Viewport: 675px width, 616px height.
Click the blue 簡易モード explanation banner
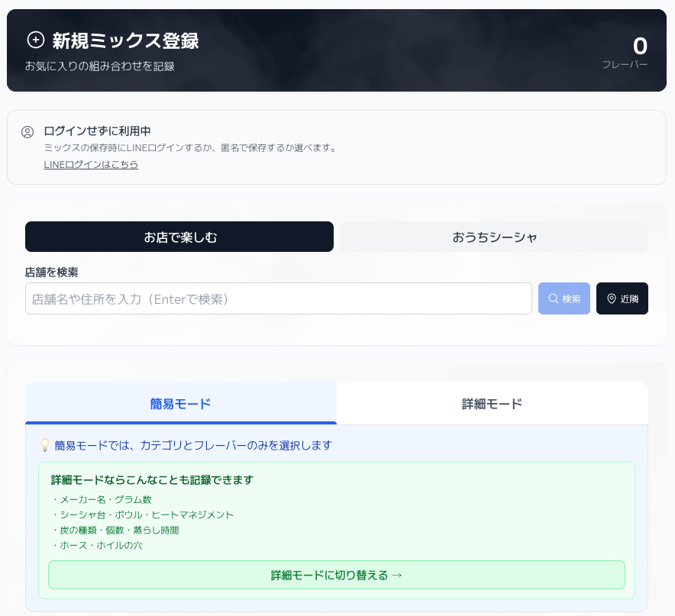pyautogui.click(x=337, y=445)
